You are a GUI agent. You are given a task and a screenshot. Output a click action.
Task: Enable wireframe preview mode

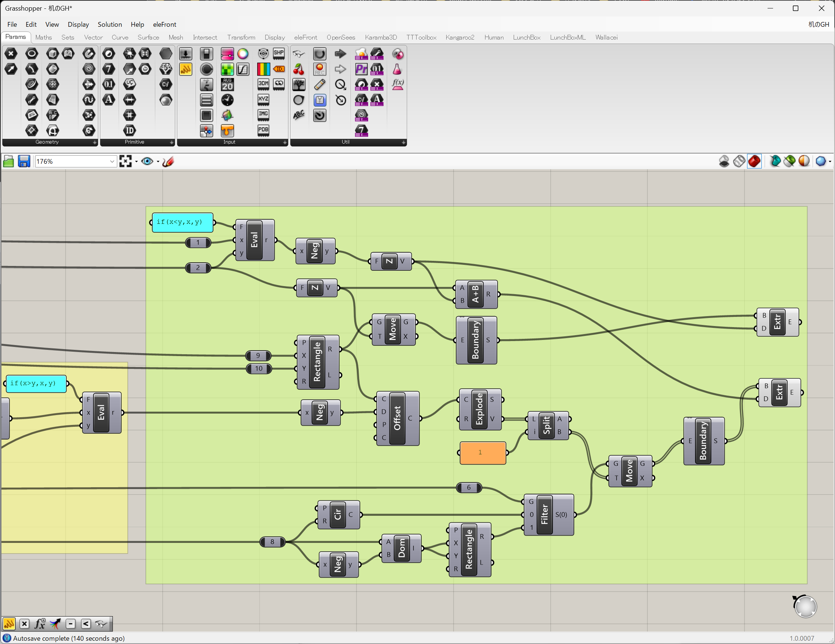pyautogui.click(x=739, y=161)
